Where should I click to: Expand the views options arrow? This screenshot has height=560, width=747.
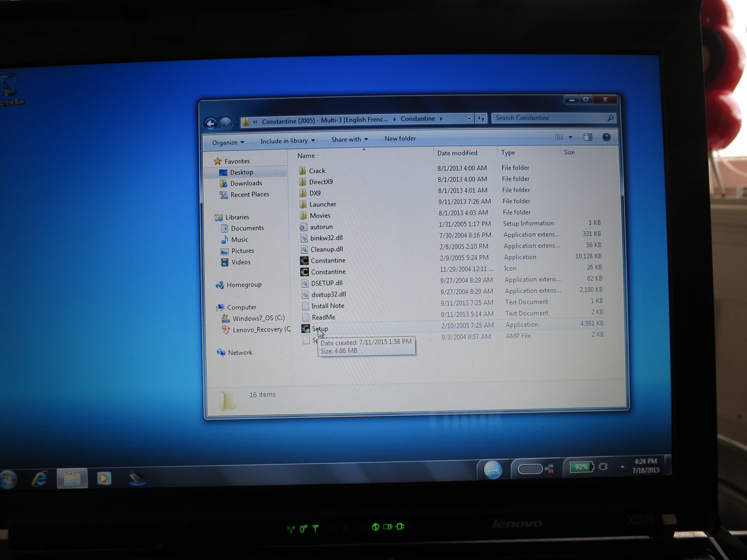571,137
